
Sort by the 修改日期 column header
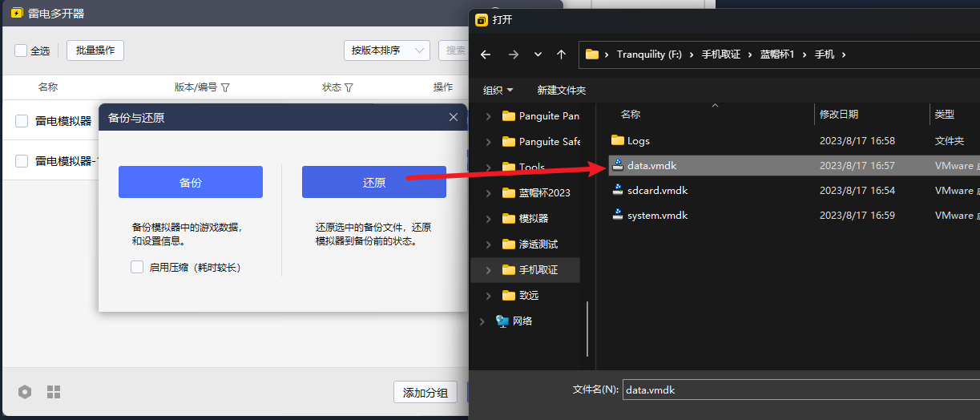838,115
